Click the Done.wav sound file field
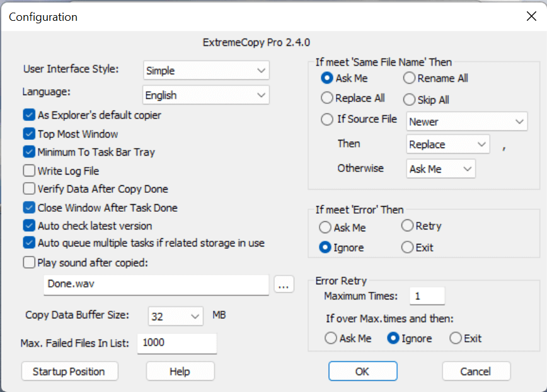The image size is (547, 392). click(x=156, y=285)
